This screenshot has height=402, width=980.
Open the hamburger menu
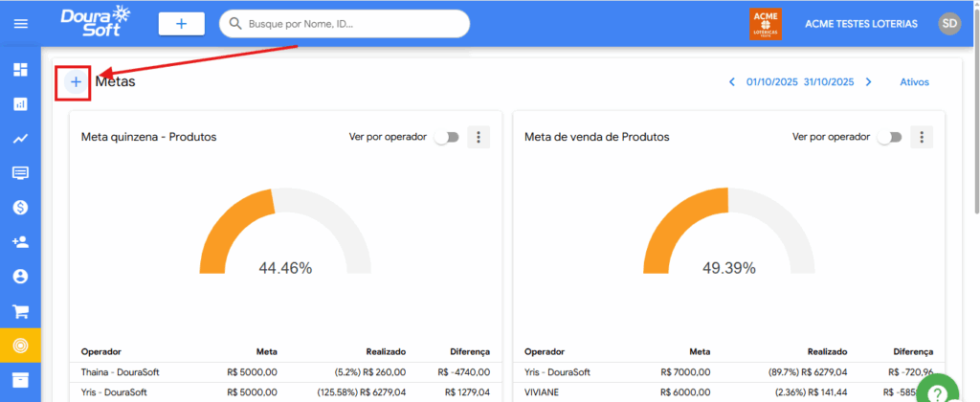(20, 24)
